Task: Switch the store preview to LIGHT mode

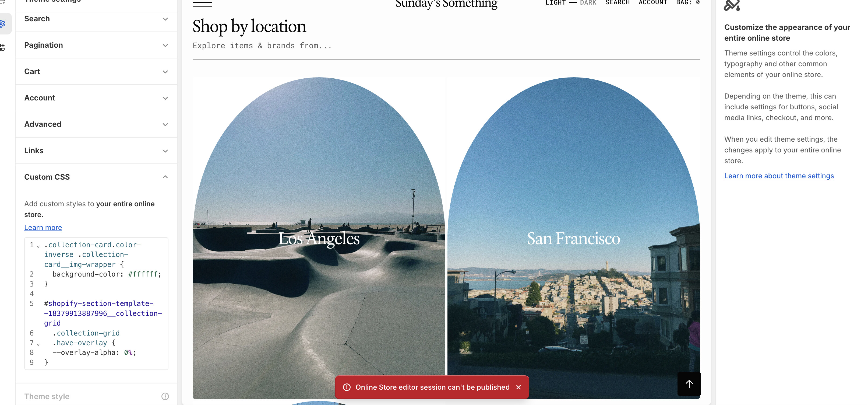Action: [555, 3]
